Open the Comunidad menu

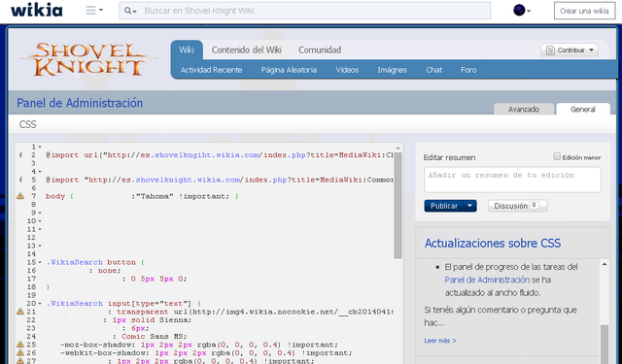pos(320,50)
